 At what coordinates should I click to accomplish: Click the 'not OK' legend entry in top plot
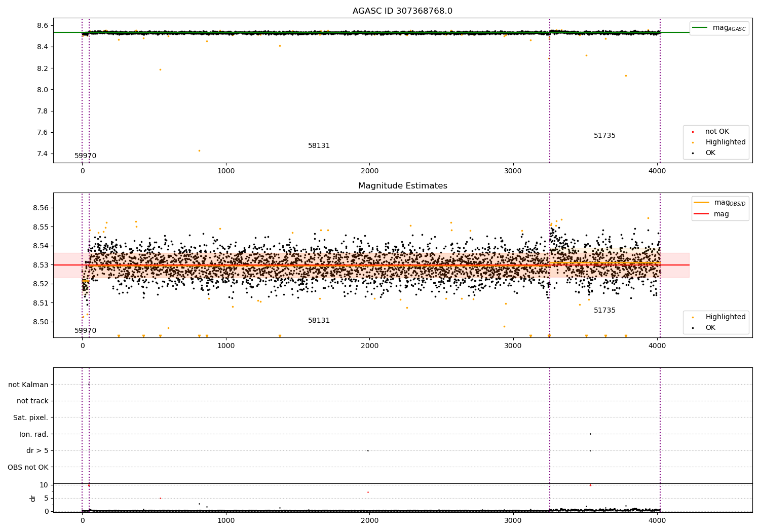point(717,132)
